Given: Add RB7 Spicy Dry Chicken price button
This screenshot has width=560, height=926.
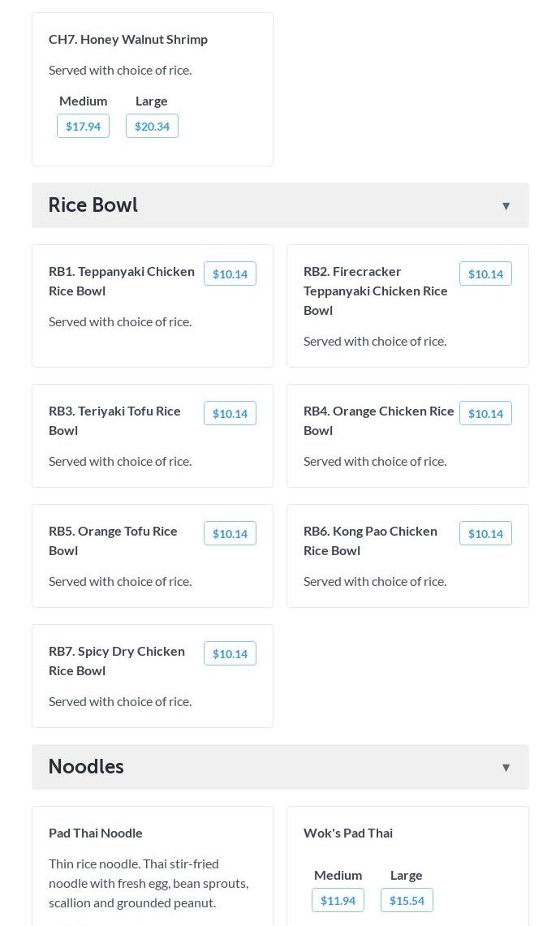Looking at the screenshot, I should click(230, 653).
